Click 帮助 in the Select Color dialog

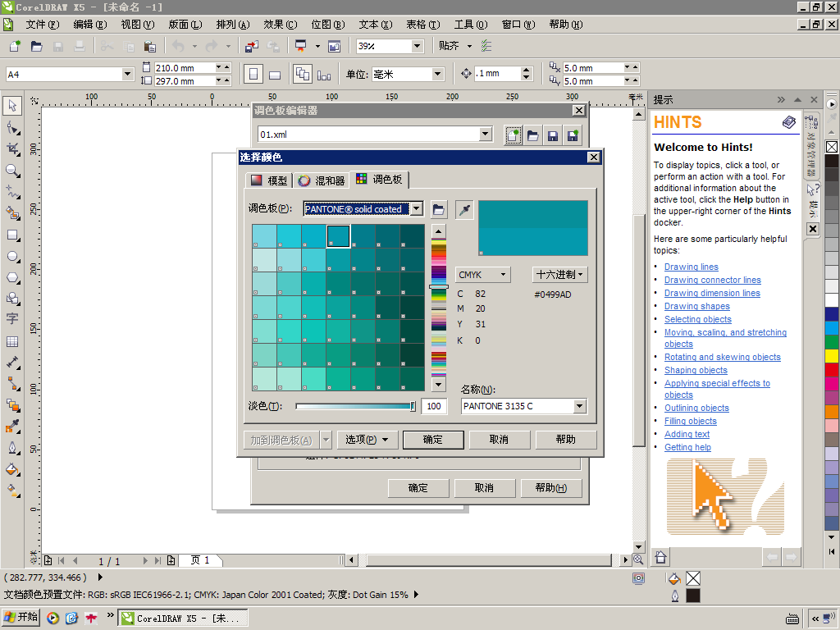(566, 440)
